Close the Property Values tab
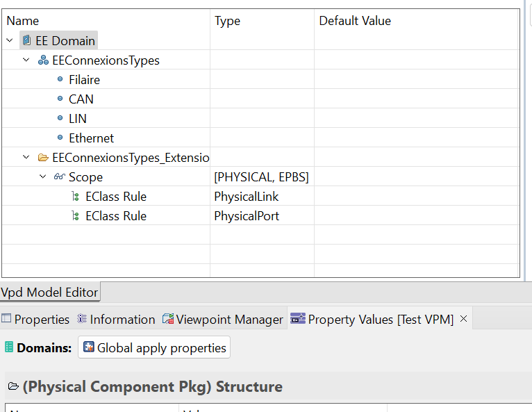Viewport: 532px width, 412px height. (464, 319)
